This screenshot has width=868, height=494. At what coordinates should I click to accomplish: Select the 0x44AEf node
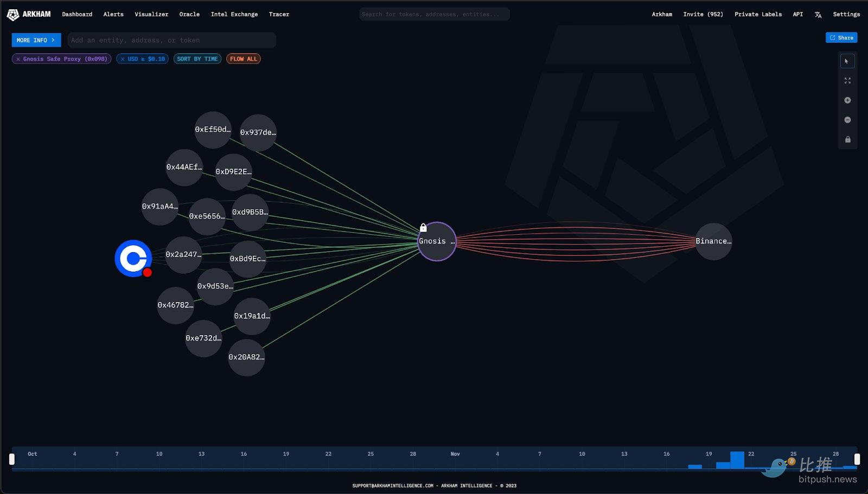[184, 168]
